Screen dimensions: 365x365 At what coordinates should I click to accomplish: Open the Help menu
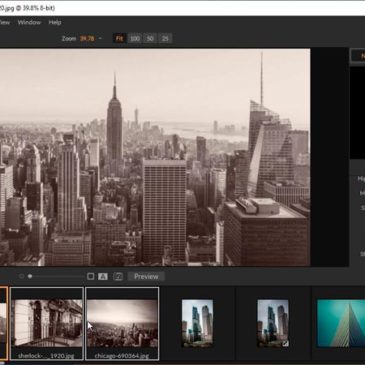click(x=55, y=22)
